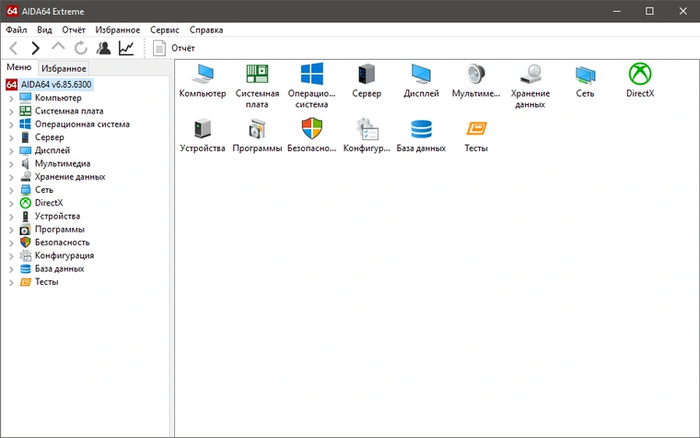Switch to the Избранное tab in the sidebar
Viewport: 700px width, 438px height.
[x=64, y=68]
